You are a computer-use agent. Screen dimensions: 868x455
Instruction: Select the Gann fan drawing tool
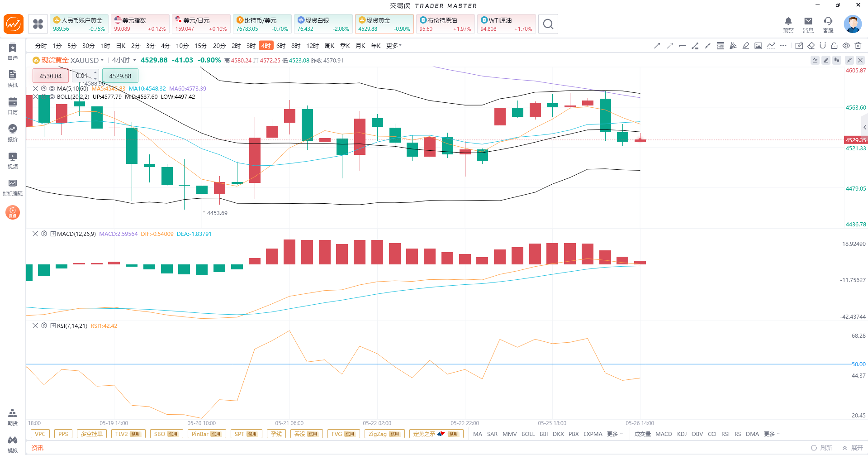tap(733, 46)
